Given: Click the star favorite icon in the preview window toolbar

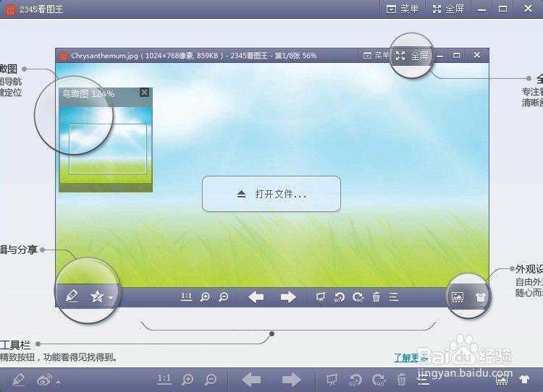Looking at the screenshot, I should pyautogui.click(x=97, y=297).
